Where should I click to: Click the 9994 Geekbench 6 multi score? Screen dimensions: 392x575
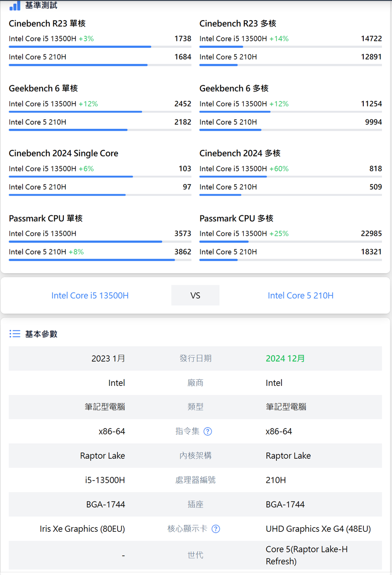[x=373, y=122]
